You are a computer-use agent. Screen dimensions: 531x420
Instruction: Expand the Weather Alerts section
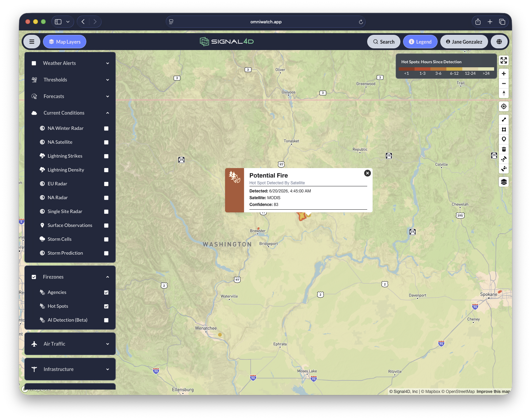(108, 63)
